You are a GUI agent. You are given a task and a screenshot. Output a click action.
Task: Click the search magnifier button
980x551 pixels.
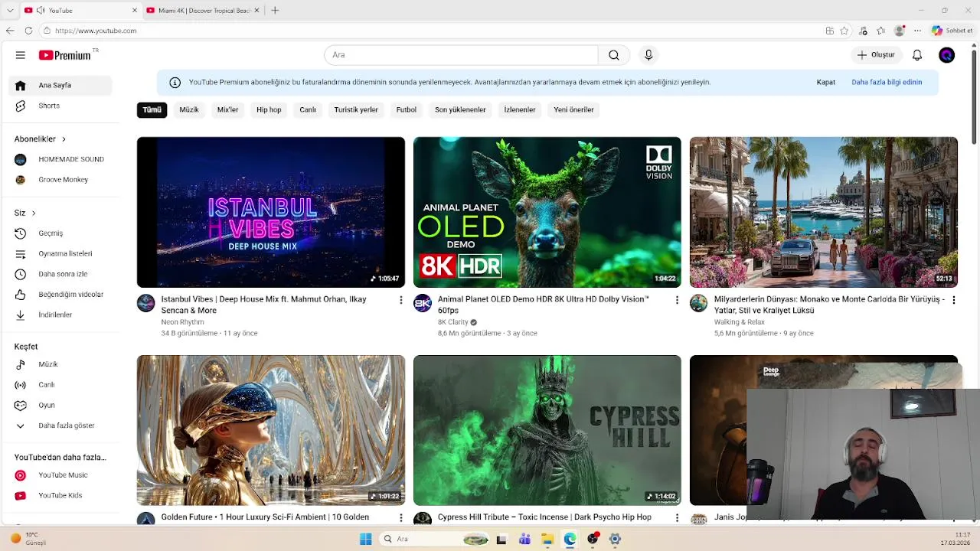click(x=614, y=55)
